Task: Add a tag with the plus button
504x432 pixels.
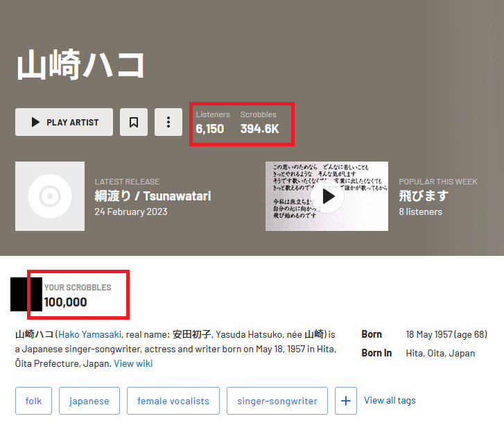Action: 346,401
